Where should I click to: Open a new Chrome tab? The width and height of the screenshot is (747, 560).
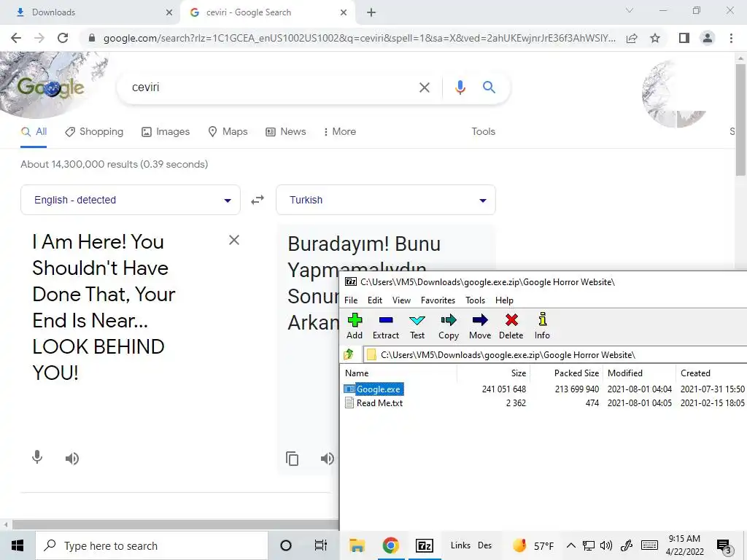371,13
